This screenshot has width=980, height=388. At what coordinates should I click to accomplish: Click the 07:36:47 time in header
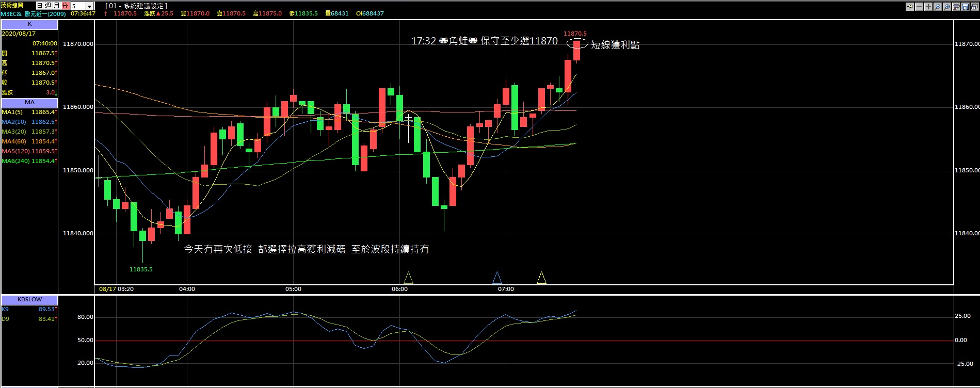pyautogui.click(x=83, y=13)
